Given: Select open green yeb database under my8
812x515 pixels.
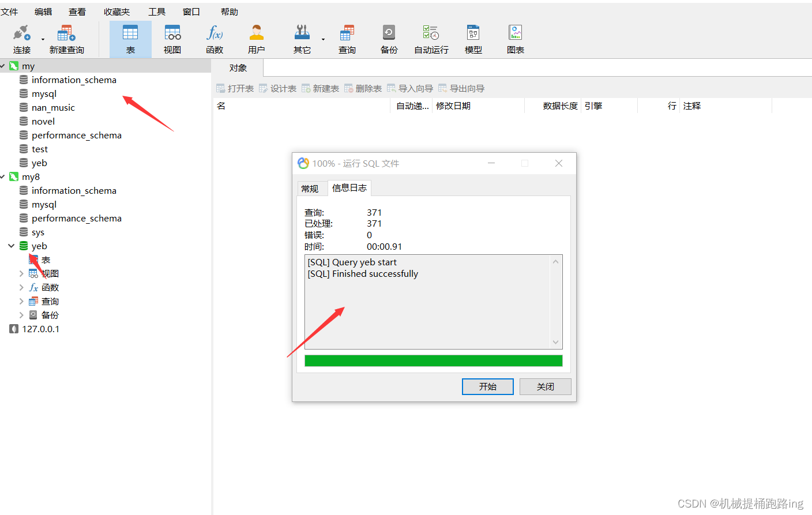Looking at the screenshot, I should [39, 246].
